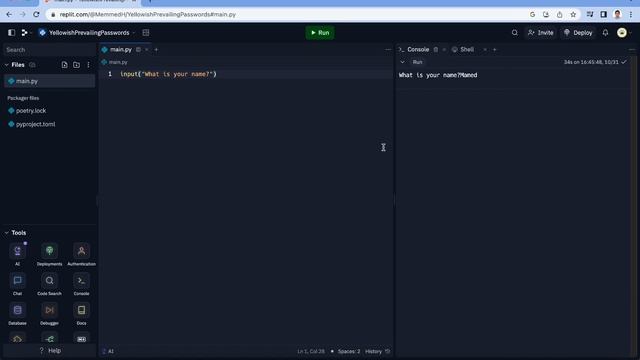
Task: Open the Deploy button
Action: tap(578, 33)
